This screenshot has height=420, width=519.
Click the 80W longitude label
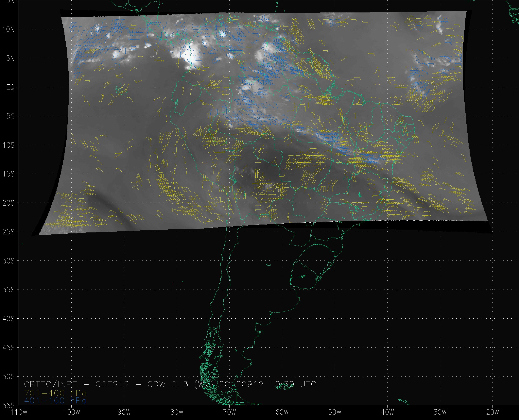[177, 412]
